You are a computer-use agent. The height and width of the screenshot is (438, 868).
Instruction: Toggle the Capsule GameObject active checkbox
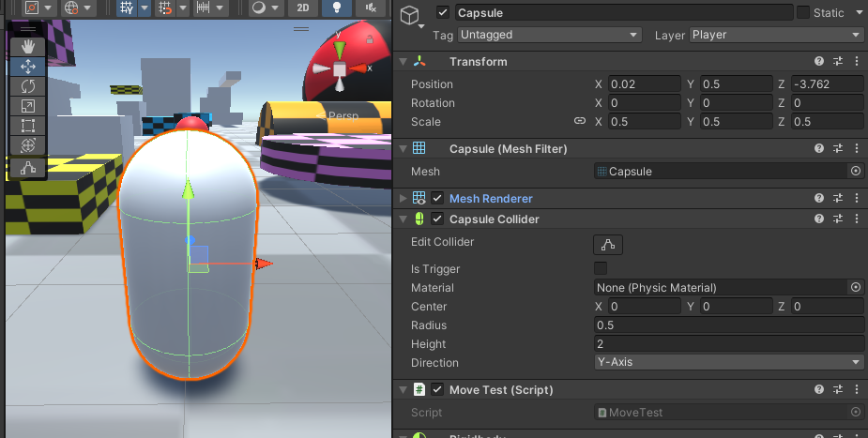[x=443, y=13]
